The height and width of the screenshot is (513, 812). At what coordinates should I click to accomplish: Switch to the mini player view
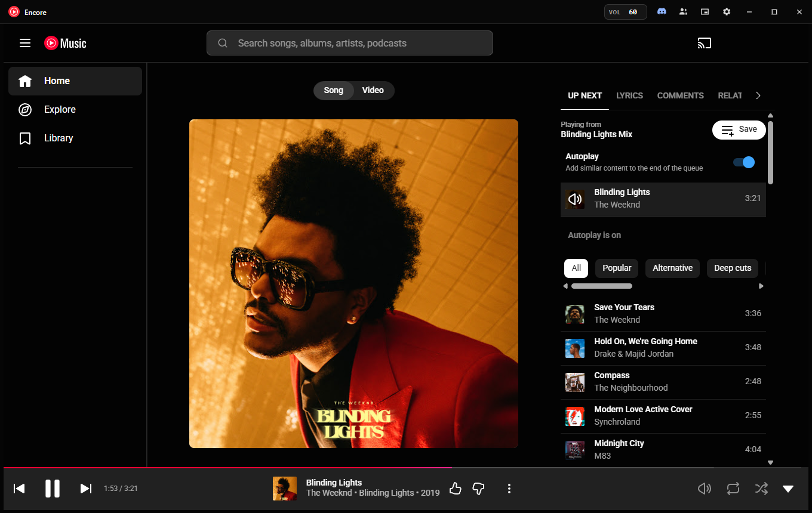[x=705, y=12]
